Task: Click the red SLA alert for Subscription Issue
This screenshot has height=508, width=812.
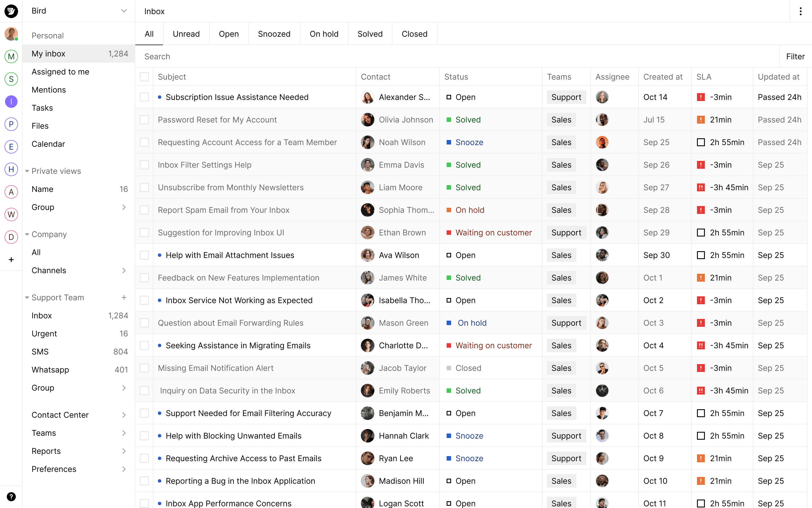Action: (x=701, y=97)
